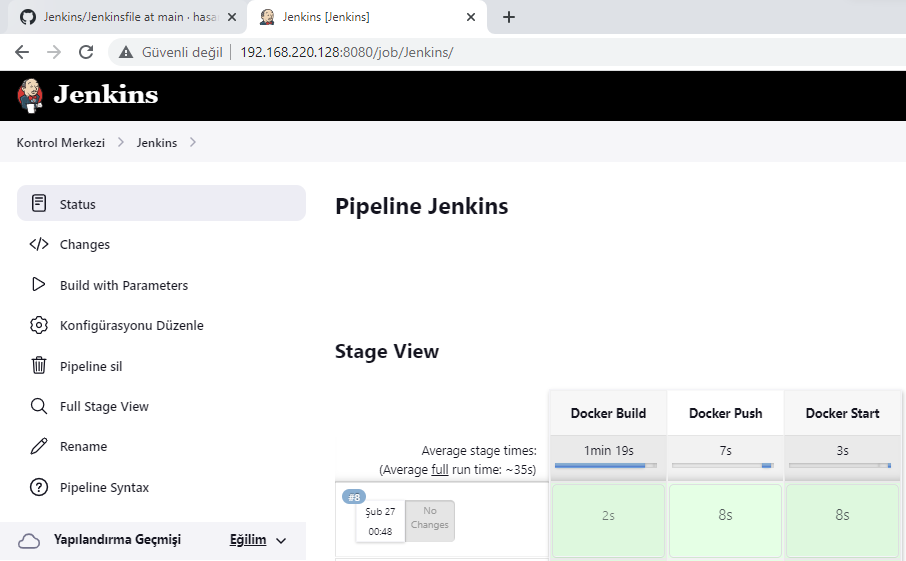The height and width of the screenshot is (561, 906).
Task: Click the Docker Start 8s stage cell
Action: click(x=842, y=521)
